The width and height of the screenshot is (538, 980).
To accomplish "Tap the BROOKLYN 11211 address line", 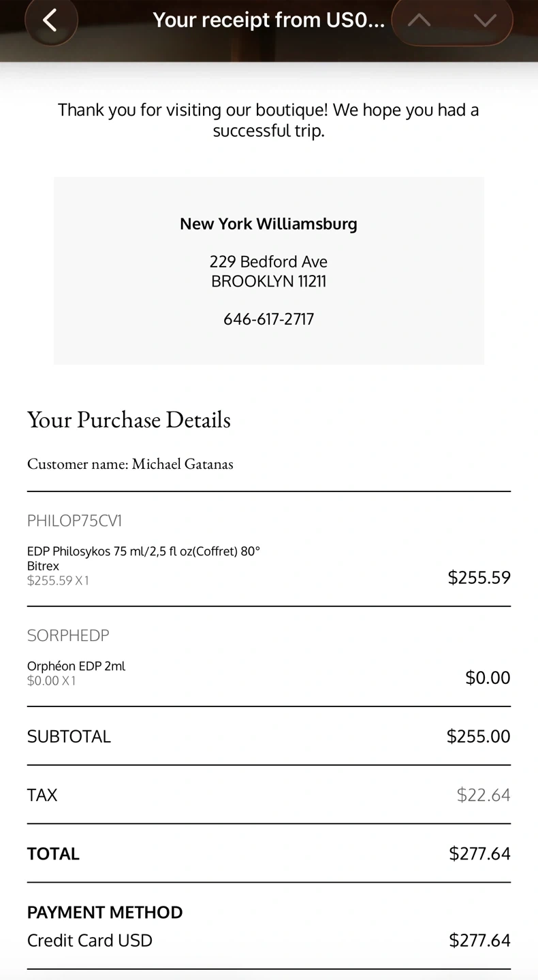I will coord(268,281).
